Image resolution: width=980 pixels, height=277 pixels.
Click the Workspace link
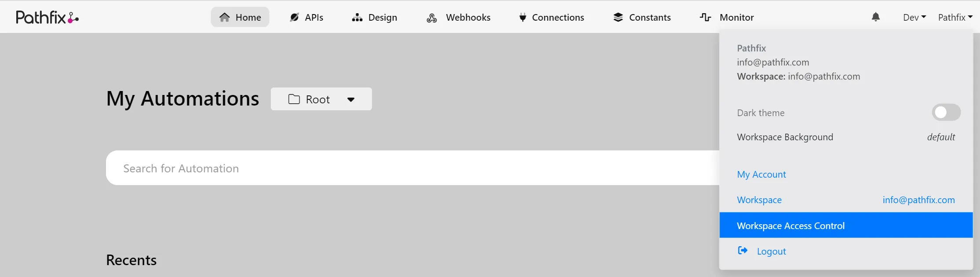coord(759,200)
